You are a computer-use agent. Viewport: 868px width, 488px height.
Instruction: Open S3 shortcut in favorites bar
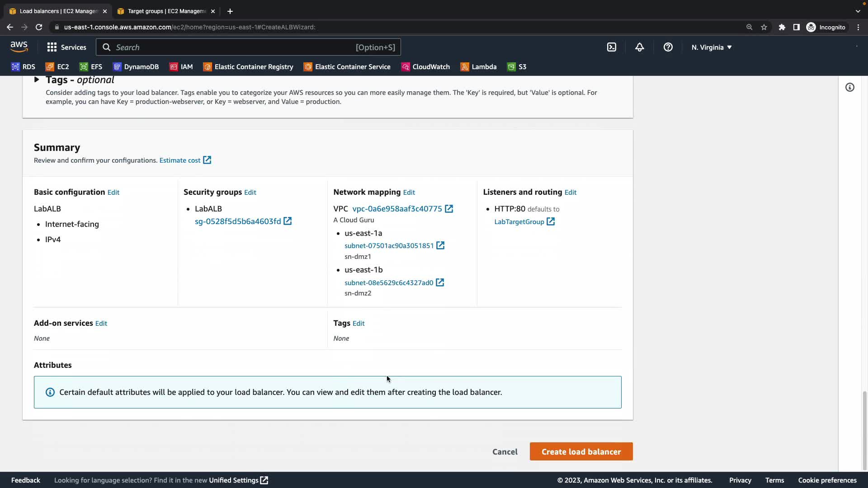[517, 67]
